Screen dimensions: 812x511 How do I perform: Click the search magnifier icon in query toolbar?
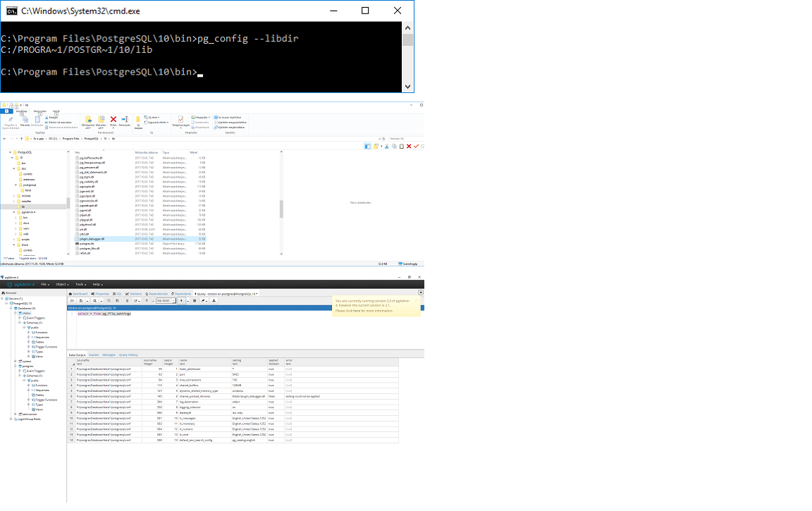94,300
